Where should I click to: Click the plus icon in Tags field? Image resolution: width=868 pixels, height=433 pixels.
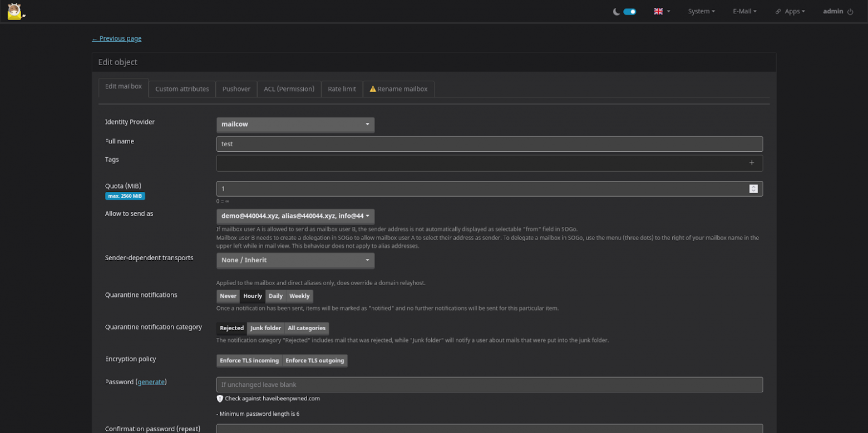(x=751, y=163)
